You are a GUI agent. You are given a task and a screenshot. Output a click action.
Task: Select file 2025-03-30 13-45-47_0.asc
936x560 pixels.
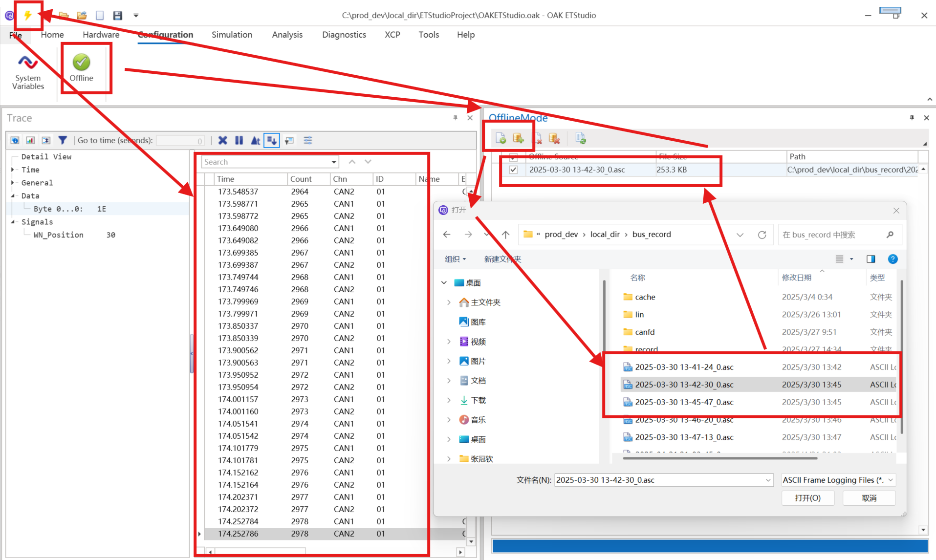tap(684, 402)
